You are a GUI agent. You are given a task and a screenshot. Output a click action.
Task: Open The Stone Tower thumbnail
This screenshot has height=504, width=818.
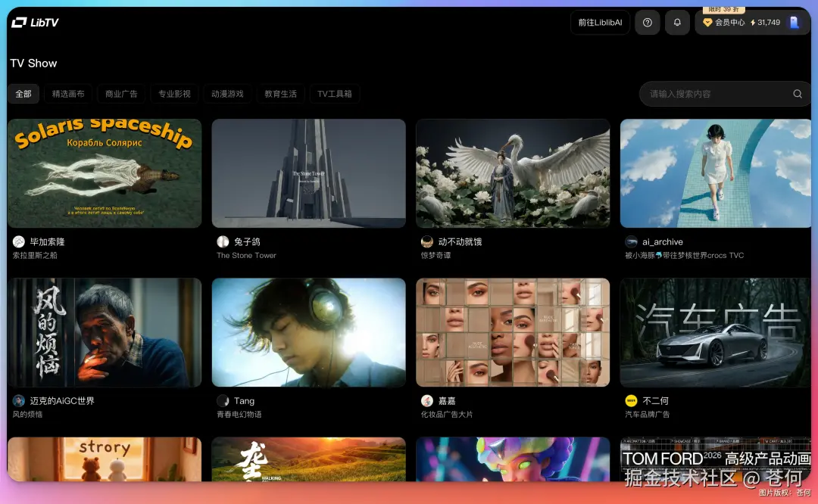[309, 173]
